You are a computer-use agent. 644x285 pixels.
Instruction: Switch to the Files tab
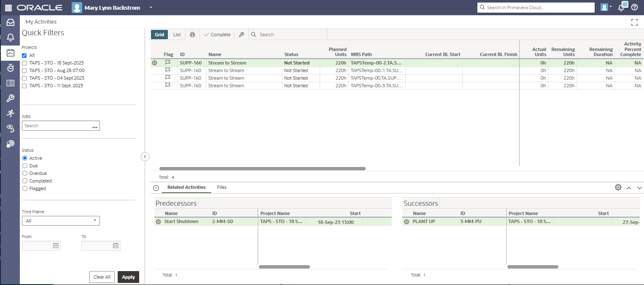click(x=221, y=187)
